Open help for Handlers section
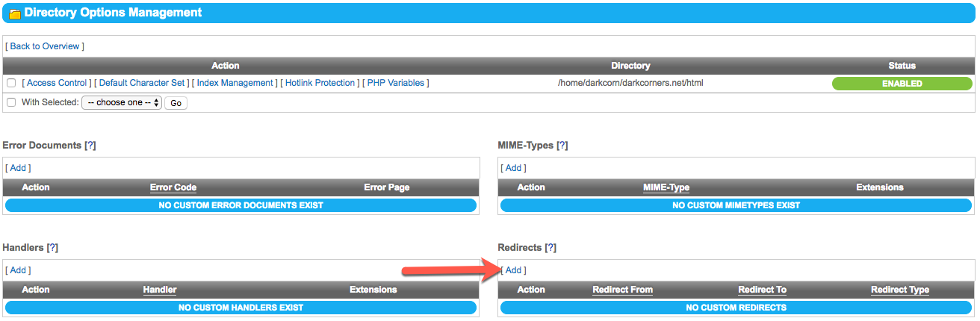 [52, 247]
